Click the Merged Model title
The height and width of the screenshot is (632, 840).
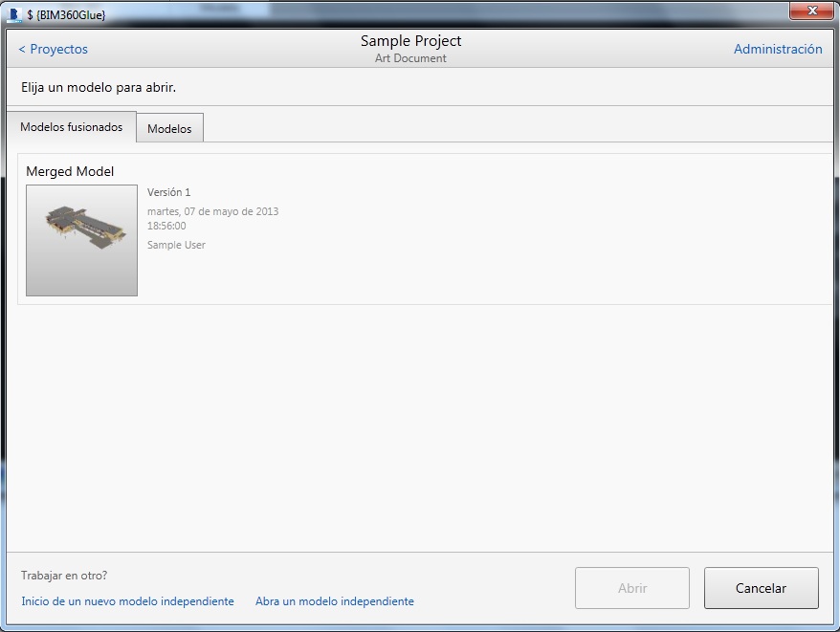(x=70, y=171)
